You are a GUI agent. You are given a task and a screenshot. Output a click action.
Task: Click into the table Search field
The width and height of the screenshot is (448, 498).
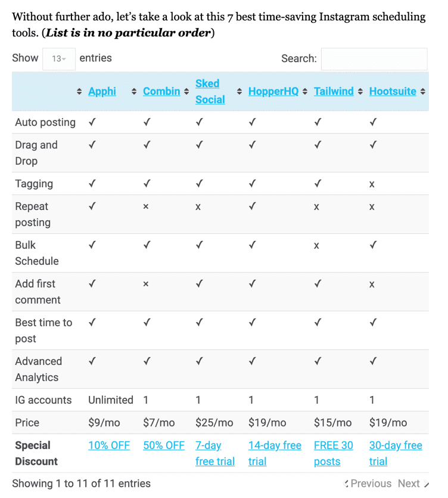pyautogui.click(x=374, y=59)
